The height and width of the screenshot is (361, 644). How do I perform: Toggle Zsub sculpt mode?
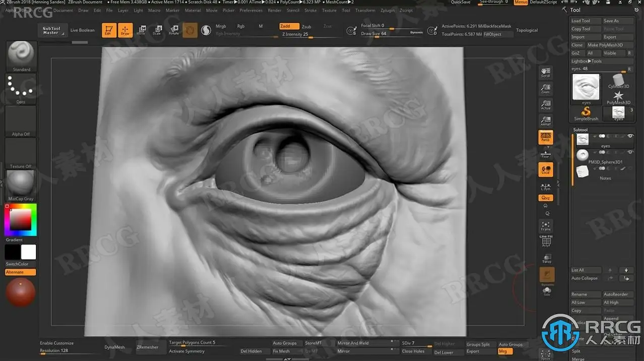click(306, 27)
